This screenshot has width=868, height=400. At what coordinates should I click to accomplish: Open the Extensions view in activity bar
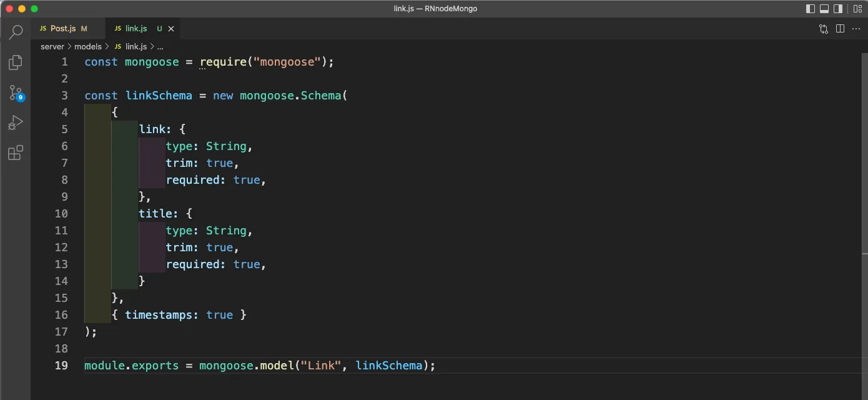tap(16, 153)
